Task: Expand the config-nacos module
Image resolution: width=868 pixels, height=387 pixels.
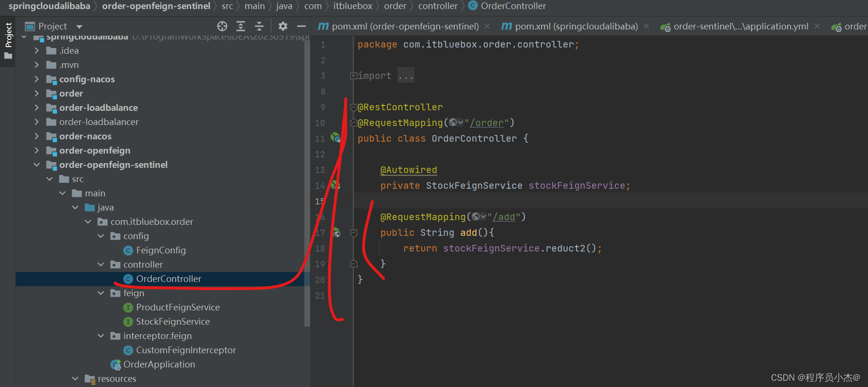Action: pos(37,79)
